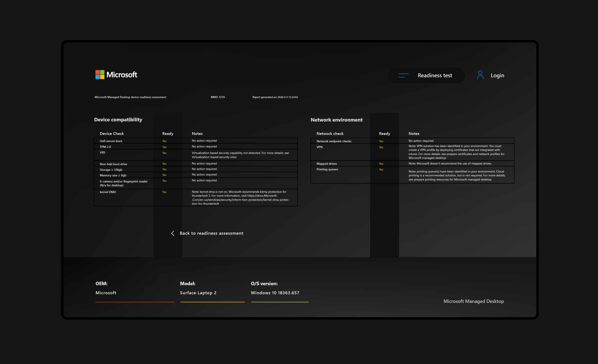This screenshot has width=598, height=364.
Task: Click Network environment section heading
Action: click(x=336, y=120)
